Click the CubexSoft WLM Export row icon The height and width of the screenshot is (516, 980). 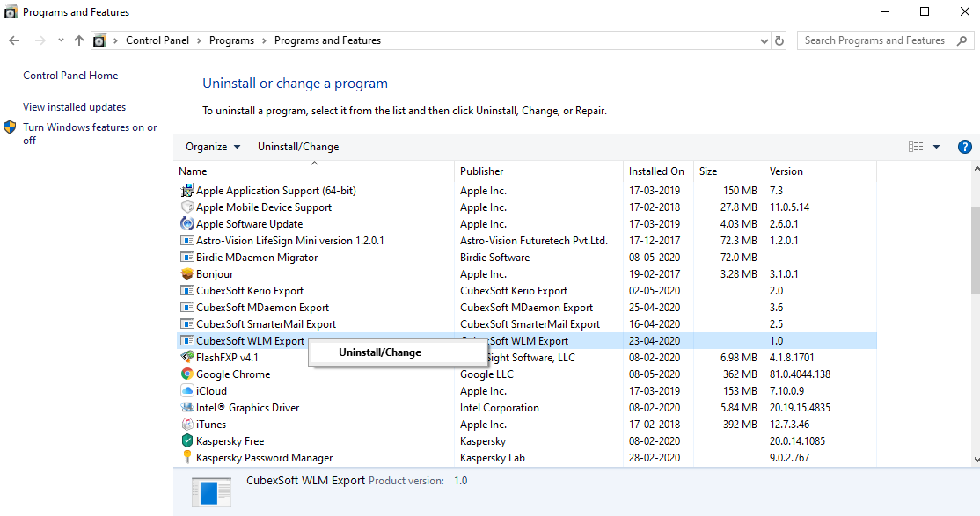tap(186, 340)
